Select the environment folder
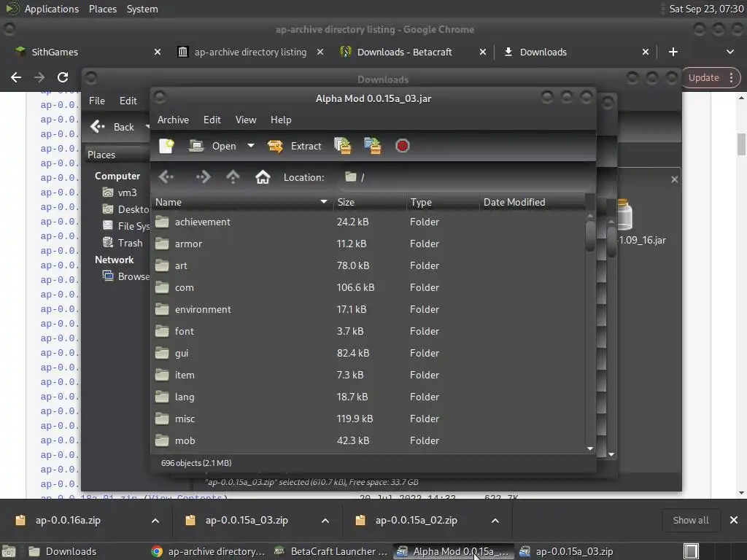The width and height of the screenshot is (747, 560). pyautogui.click(x=368, y=309)
